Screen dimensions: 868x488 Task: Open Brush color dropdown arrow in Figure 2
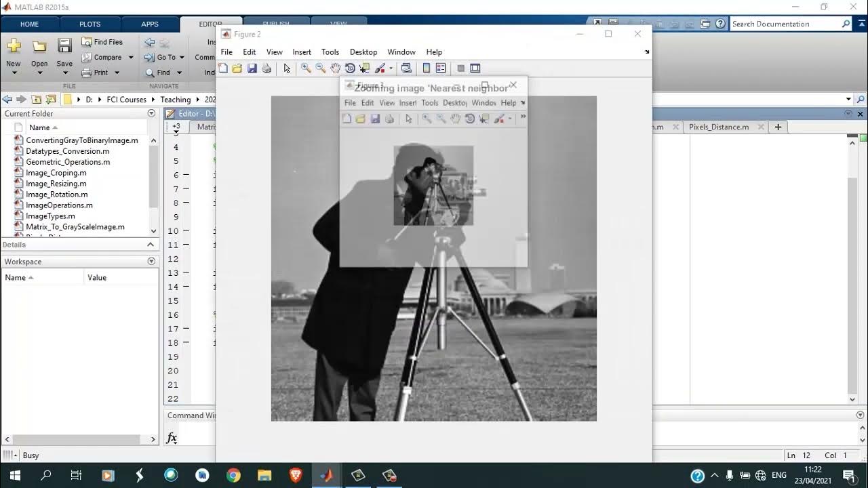coord(391,68)
